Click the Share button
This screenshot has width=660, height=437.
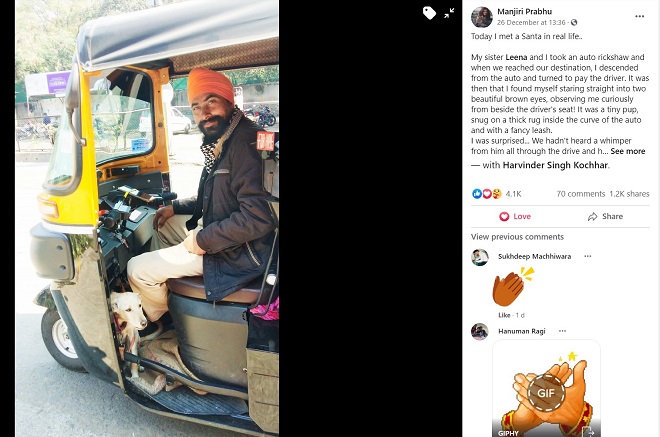pos(605,216)
